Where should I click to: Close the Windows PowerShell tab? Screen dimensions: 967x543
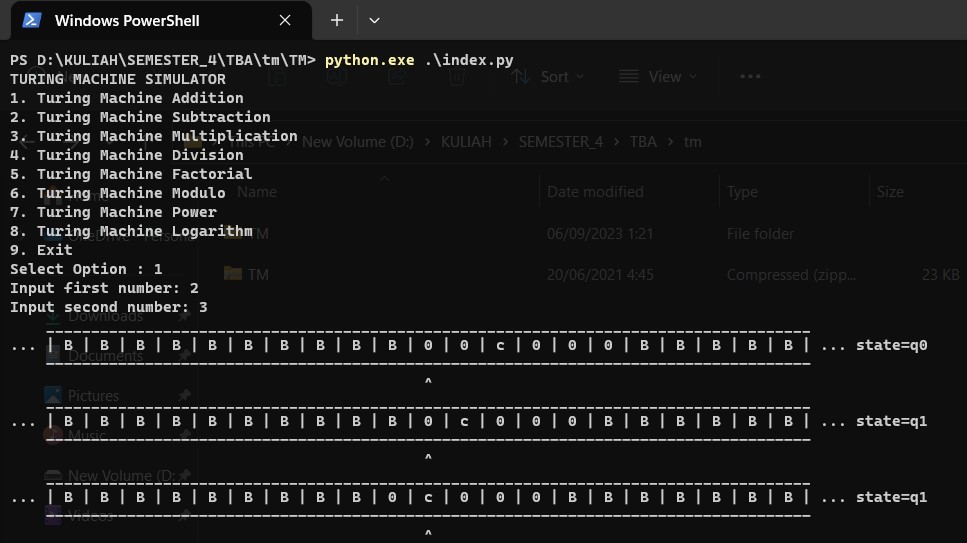[285, 20]
